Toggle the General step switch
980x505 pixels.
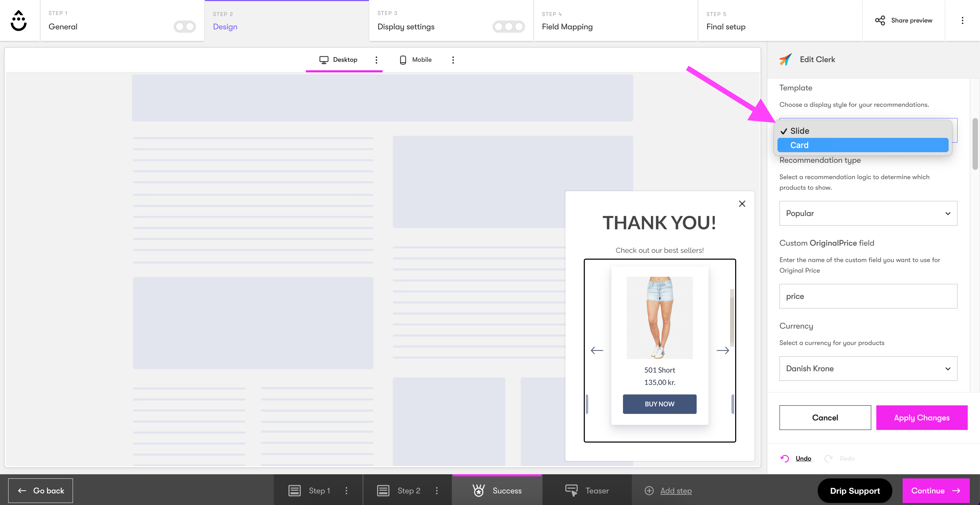[184, 27]
